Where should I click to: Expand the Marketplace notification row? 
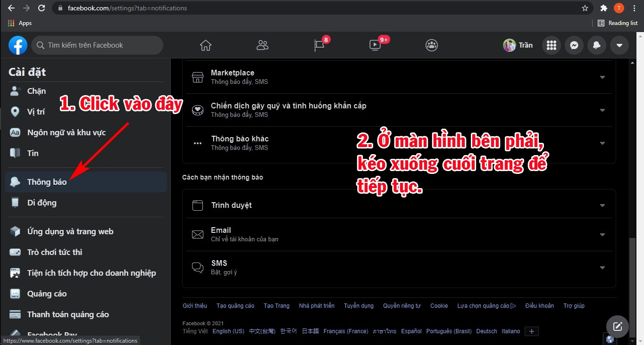[399, 77]
